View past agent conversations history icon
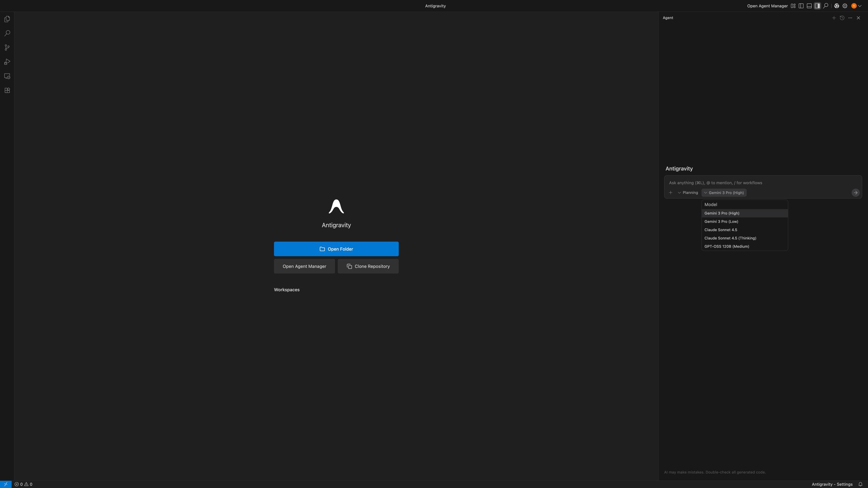The image size is (868, 488). tap(842, 18)
